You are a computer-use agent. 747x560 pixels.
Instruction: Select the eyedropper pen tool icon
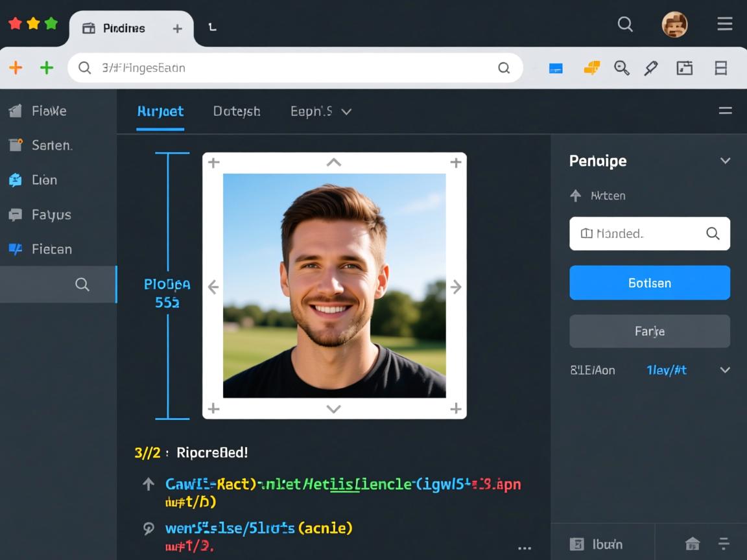651,68
